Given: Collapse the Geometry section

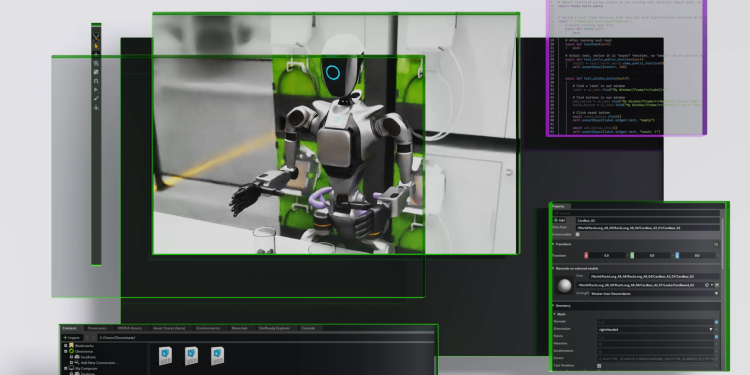Looking at the screenshot, I should coord(553,306).
